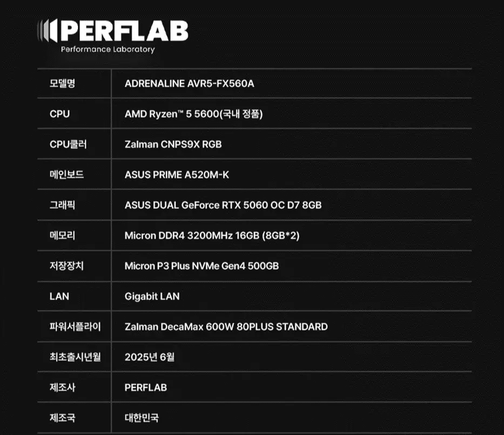
Task: Select the 최초출시년월 row label
Action: point(75,357)
